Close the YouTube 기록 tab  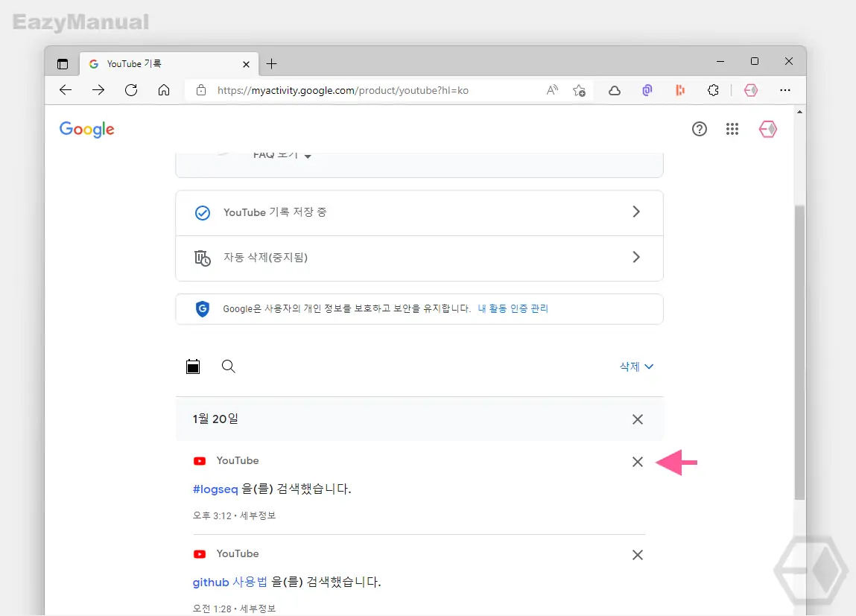point(246,64)
